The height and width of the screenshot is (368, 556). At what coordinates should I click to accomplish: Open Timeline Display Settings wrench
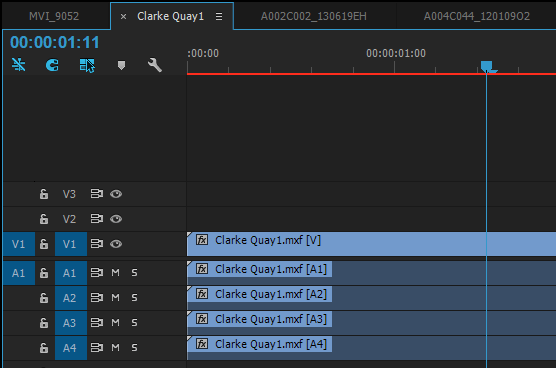pos(155,65)
